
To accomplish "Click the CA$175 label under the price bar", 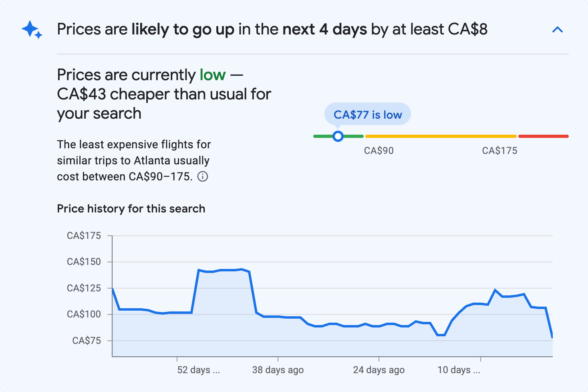I will pos(499,151).
